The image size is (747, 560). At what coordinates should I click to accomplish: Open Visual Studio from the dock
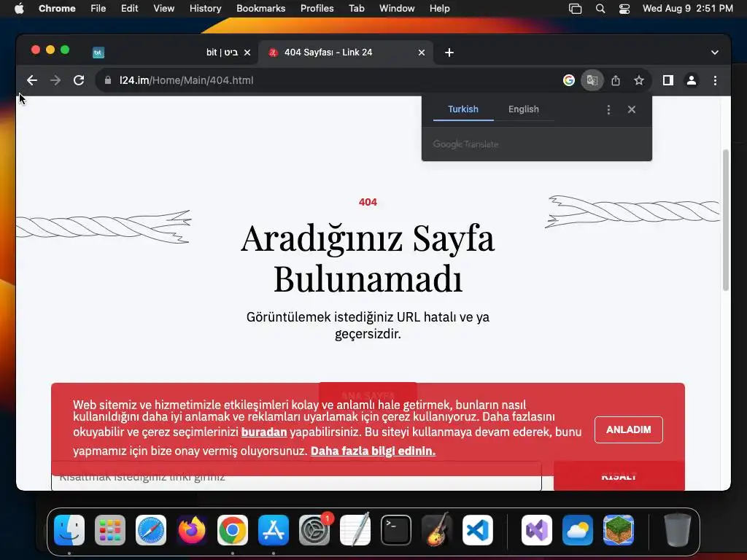pos(537,530)
